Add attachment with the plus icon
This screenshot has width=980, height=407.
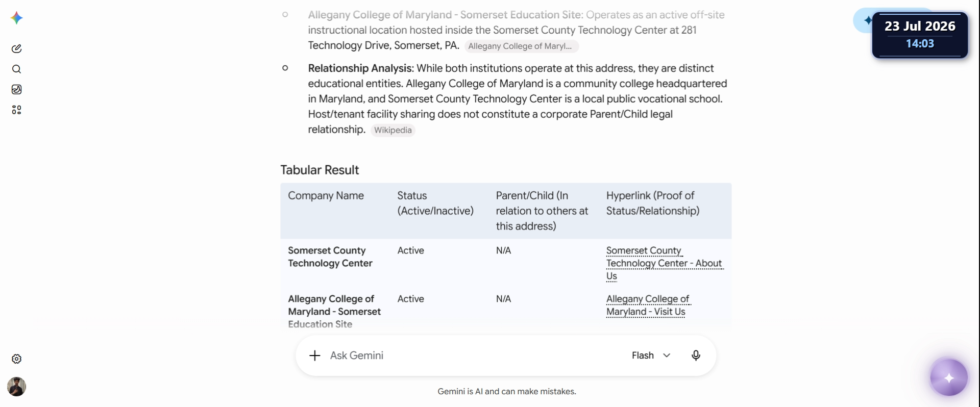315,355
